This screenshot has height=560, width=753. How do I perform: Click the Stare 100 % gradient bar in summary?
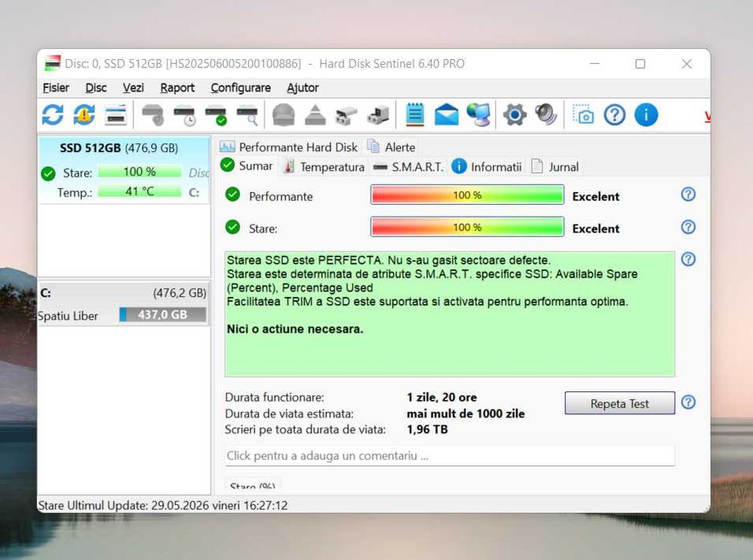pyautogui.click(x=467, y=227)
